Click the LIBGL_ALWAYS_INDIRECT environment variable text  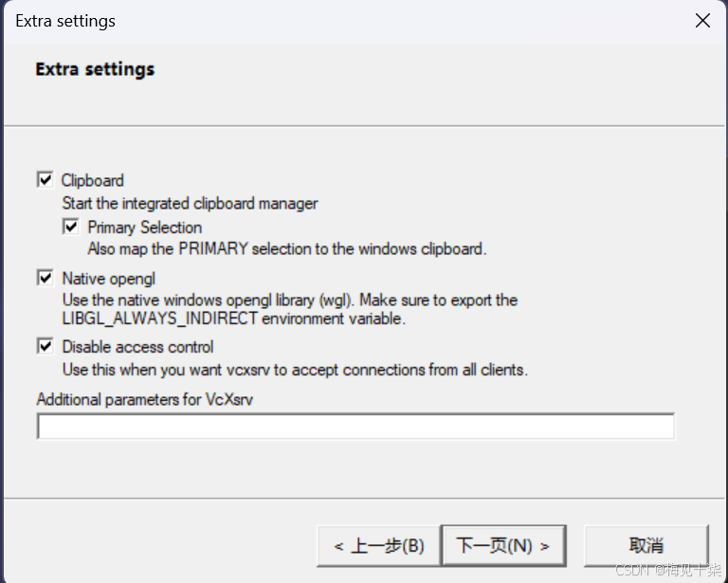[x=234, y=319]
